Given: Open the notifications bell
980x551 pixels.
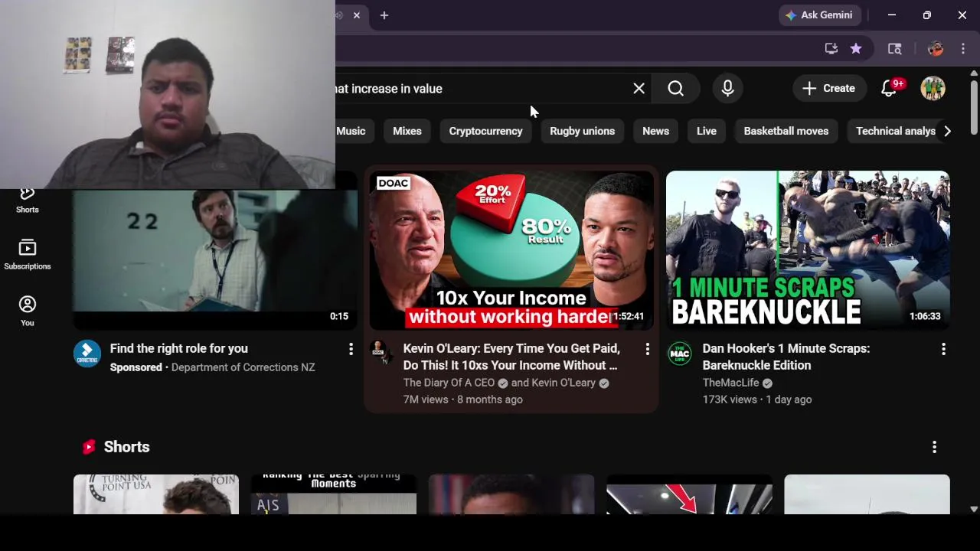Looking at the screenshot, I should coord(889,89).
